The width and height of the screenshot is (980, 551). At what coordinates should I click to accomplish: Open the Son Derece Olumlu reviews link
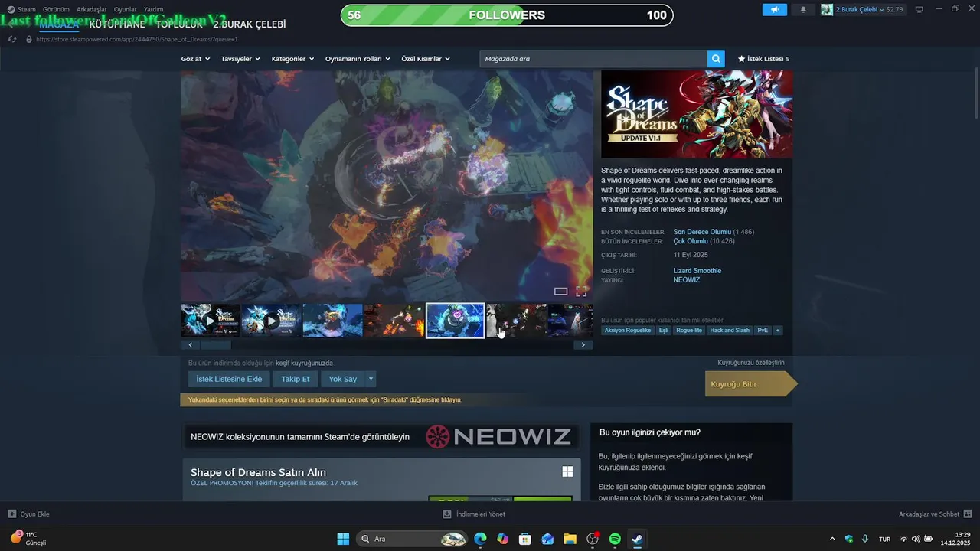coord(702,232)
